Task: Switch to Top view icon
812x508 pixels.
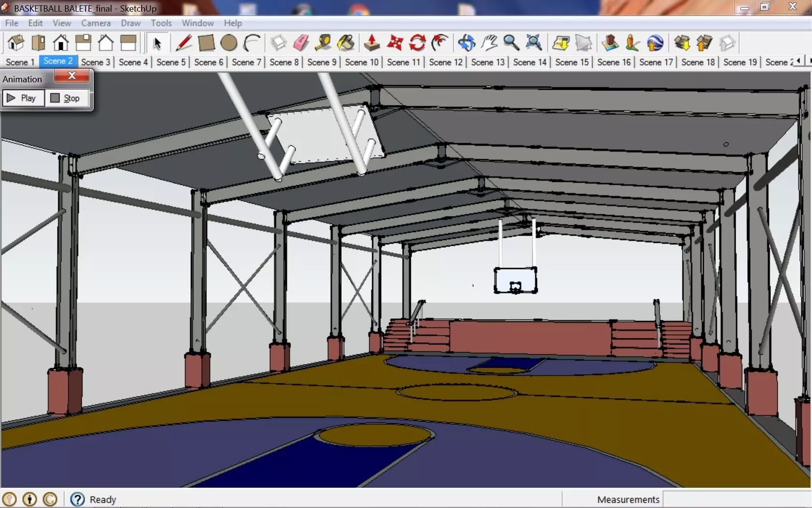Action: tap(38, 43)
